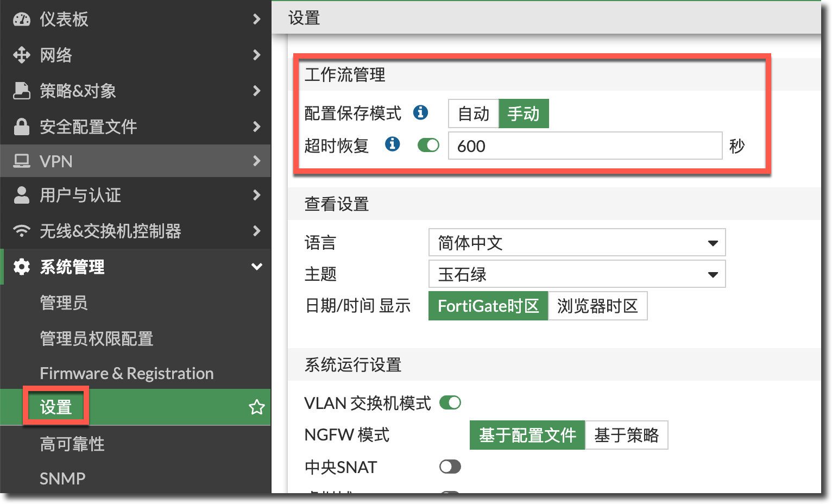Collapse the 系统管理 menu section
832x504 pixels.
[x=256, y=267]
